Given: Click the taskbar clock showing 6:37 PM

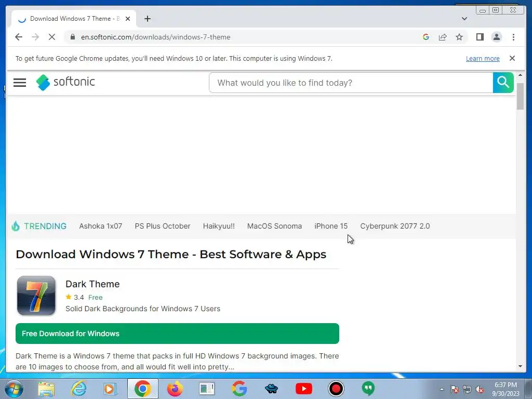Looking at the screenshot, I should pyautogui.click(x=506, y=389).
